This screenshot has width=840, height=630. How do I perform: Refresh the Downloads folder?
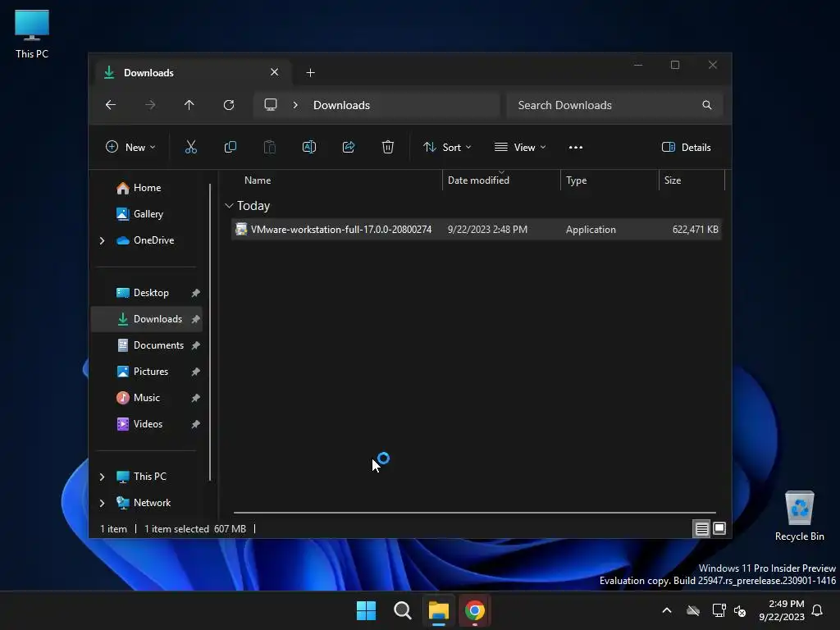click(229, 105)
